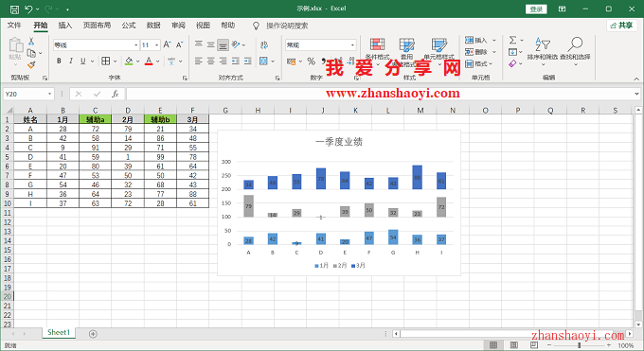644x351 pixels.
Task: Click the Merge and Center icon
Action: [x=263, y=61]
